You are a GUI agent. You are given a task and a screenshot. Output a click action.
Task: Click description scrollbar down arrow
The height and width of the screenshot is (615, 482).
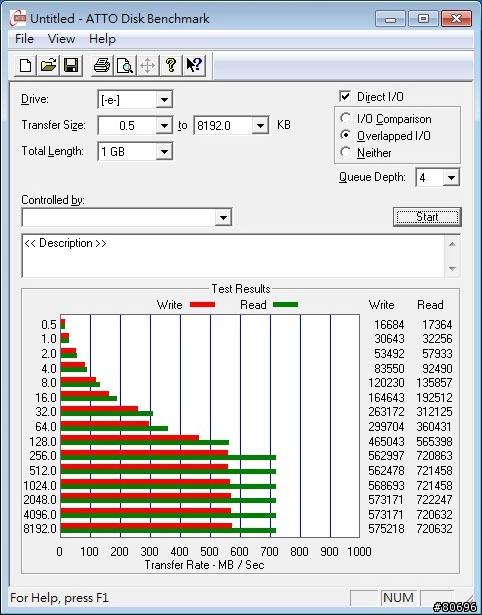(x=452, y=269)
